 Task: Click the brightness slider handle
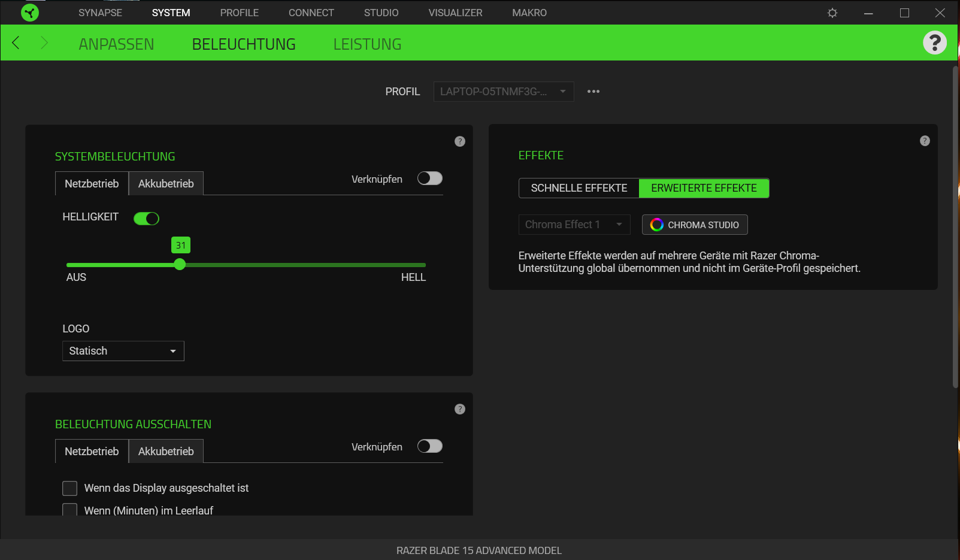click(x=180, y=265)
